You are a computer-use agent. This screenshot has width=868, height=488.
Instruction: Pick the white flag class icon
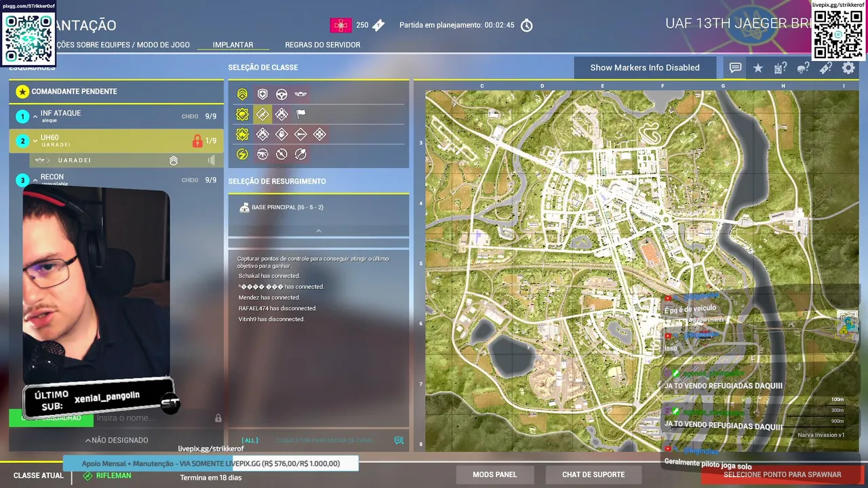pos(301,115)
